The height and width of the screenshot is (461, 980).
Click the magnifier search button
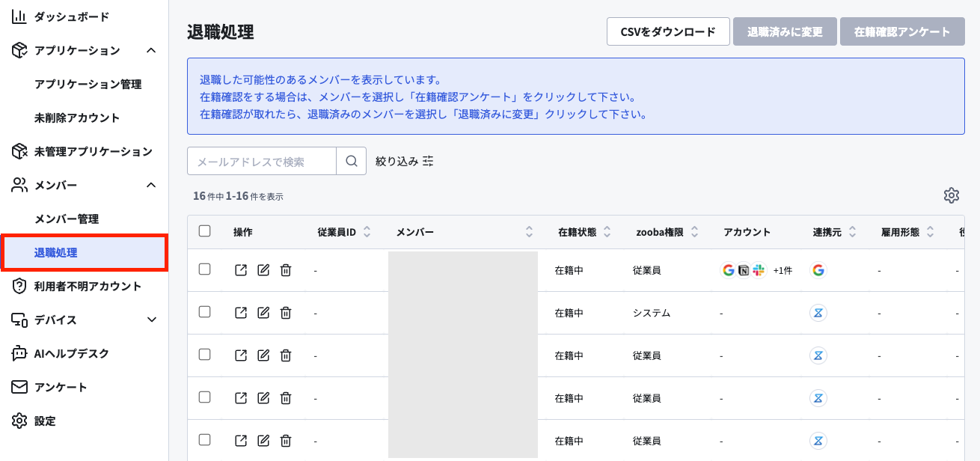(352, 161)
